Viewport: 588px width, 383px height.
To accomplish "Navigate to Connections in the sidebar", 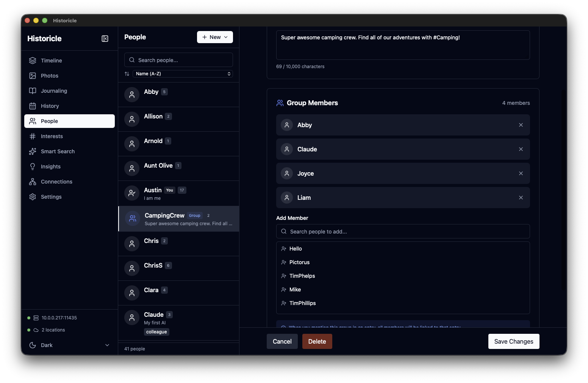I will coord(56,182).
